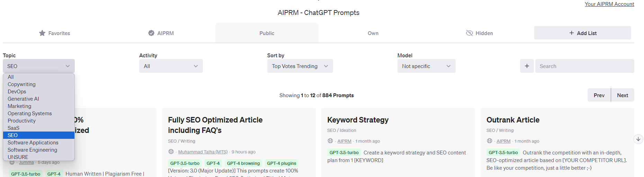Viewport: 644px width, 177px height.
Task: Click the Hidden crossed-eye icon
Action: pyautogui.click(x=469, y=33)
